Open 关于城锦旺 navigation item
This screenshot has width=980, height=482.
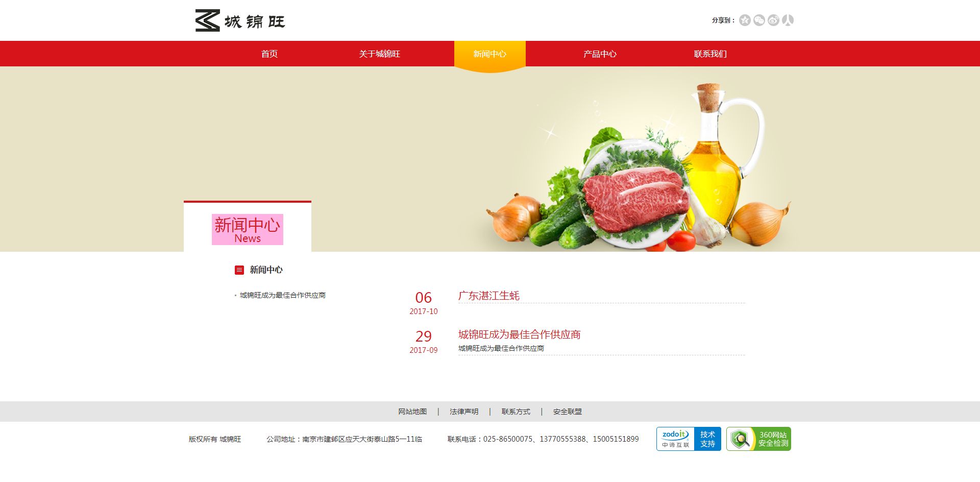(379, 54)
